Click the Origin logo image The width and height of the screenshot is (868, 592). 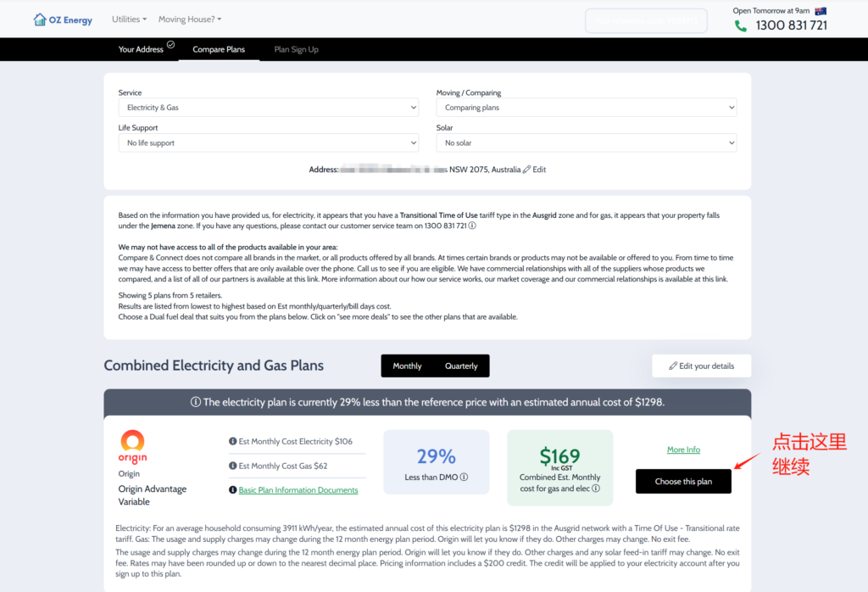tap(132, 446)
